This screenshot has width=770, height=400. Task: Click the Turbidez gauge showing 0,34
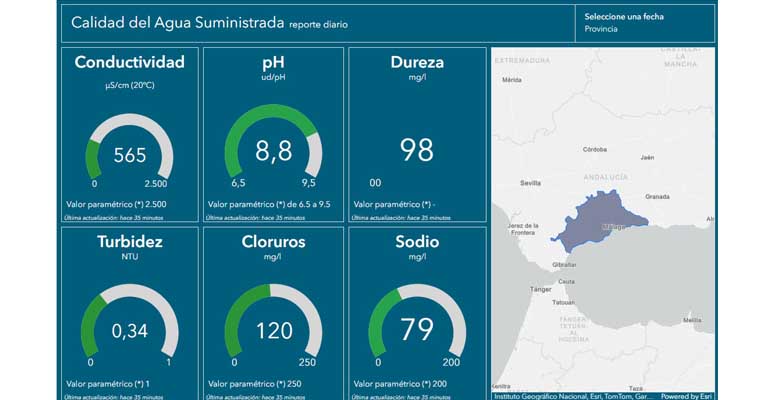pyautogui.click(x=130, y=330)
